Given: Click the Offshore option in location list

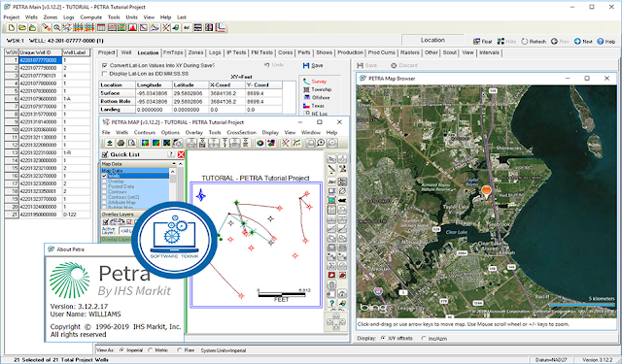Looking at the screenshot, I should click(317, 97).
